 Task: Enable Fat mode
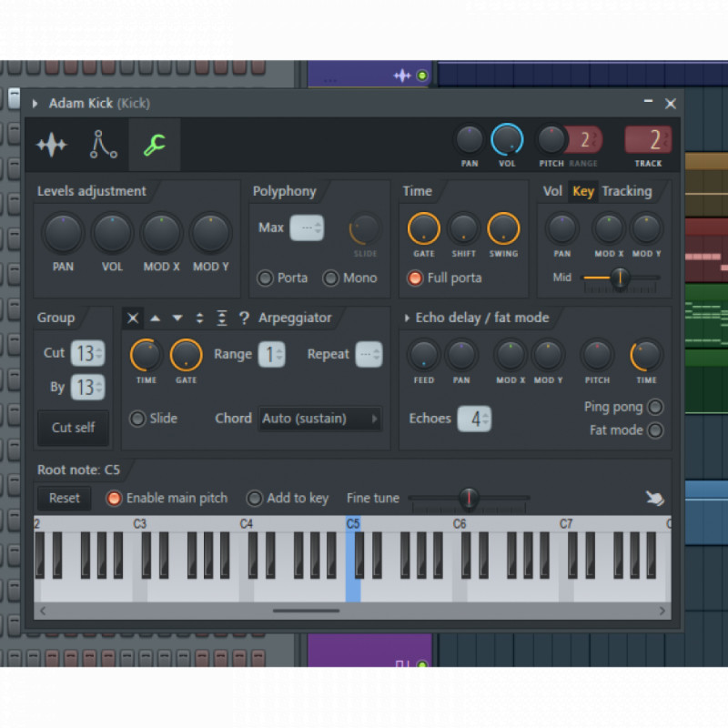(x=655, y=430)
